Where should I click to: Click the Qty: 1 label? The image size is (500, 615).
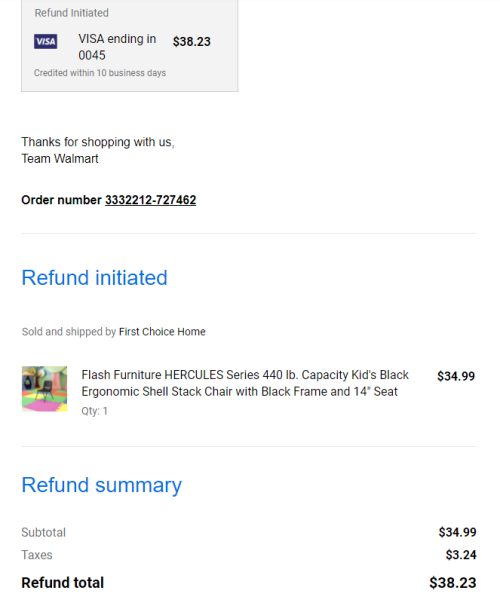click(94, 411)
